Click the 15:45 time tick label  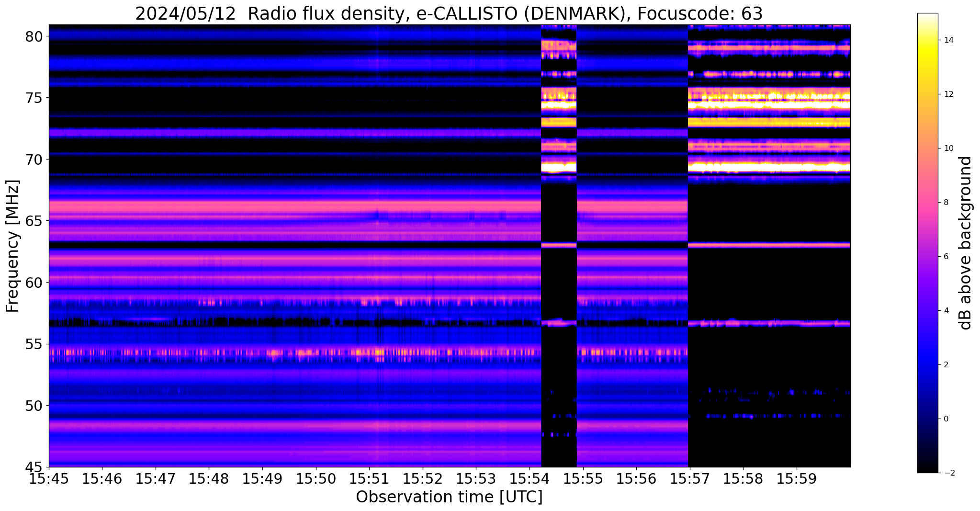(x=49, y=478)
